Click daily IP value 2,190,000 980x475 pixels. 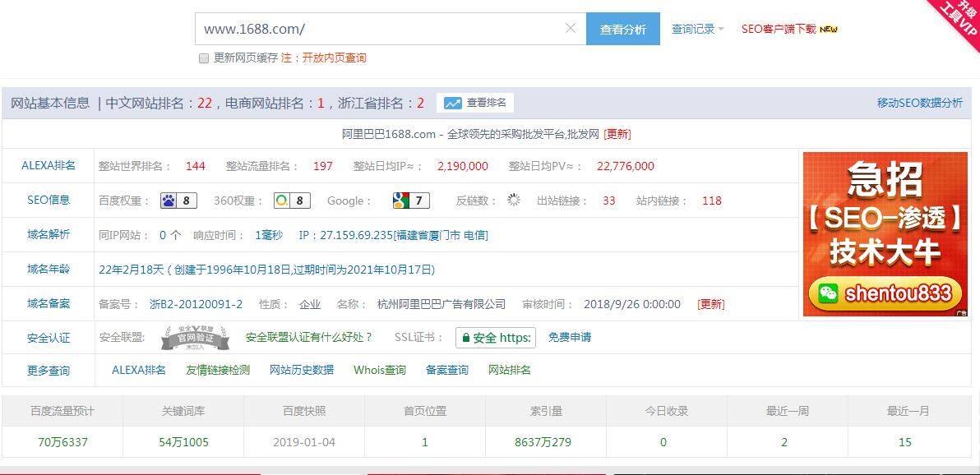463,166
